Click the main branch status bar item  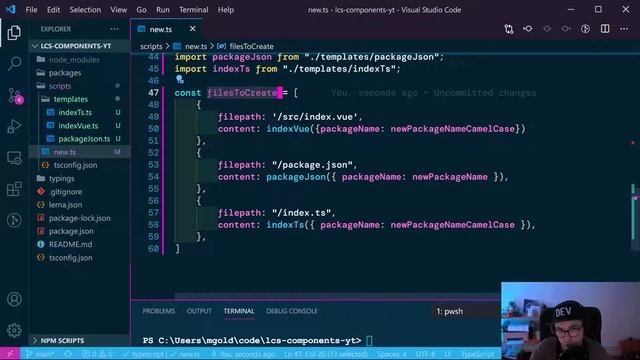click(40, 354)
